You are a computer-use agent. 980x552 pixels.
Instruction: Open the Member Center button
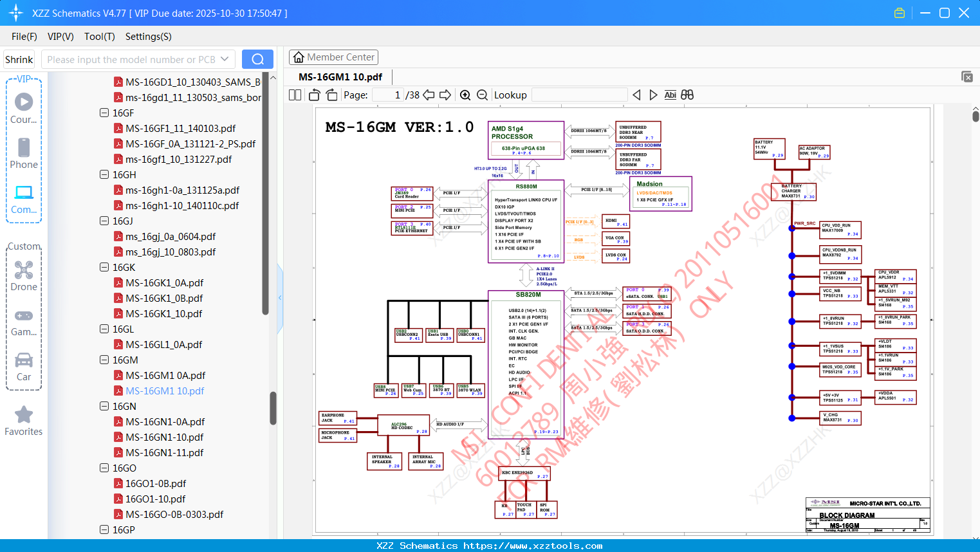tap(333, 57)
